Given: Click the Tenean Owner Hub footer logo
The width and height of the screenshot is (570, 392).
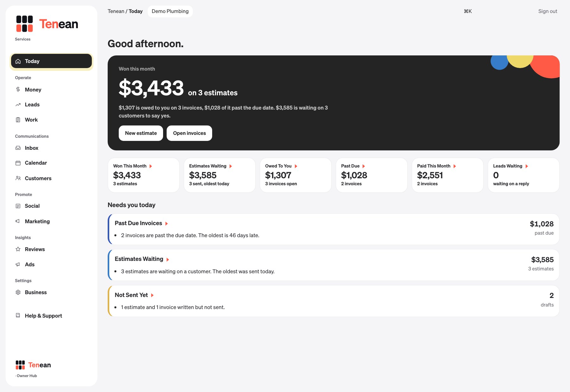Looking at the screenshot, I should click(33, 365).
